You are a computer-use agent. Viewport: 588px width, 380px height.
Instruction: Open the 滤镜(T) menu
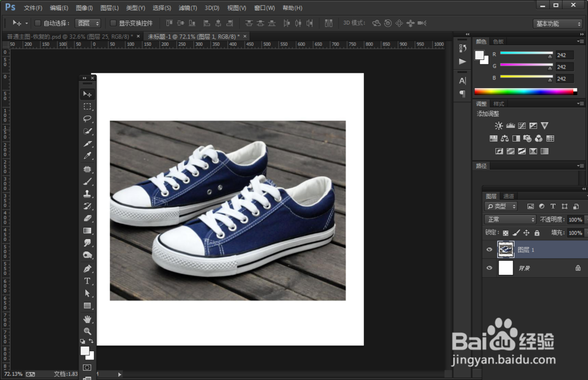(188, 8)
